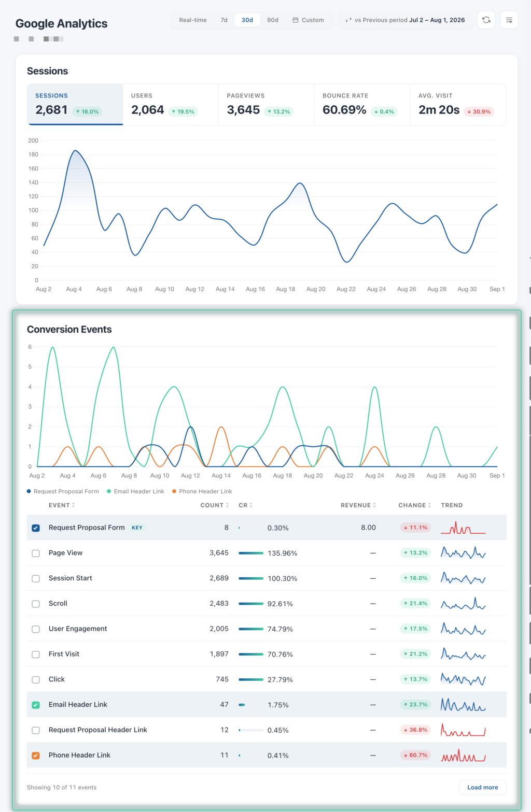Click the refresh data icon button
Viewport: 531px width, 812px height.
click(486, 20)
